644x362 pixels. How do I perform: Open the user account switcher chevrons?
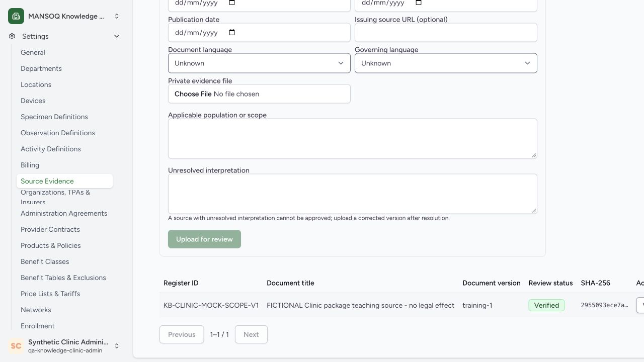tap(117, 346)
